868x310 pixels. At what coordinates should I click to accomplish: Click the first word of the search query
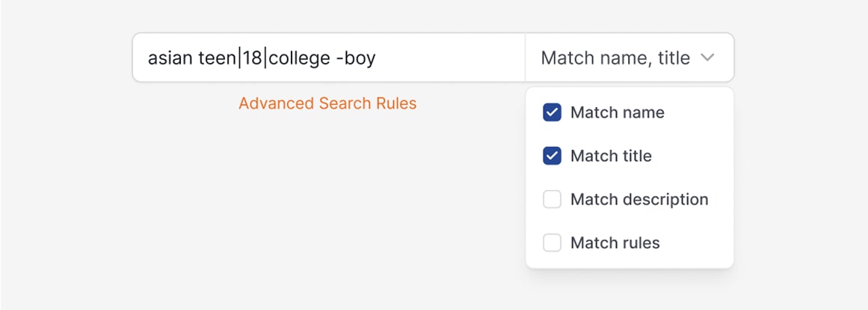coord(170,58)
